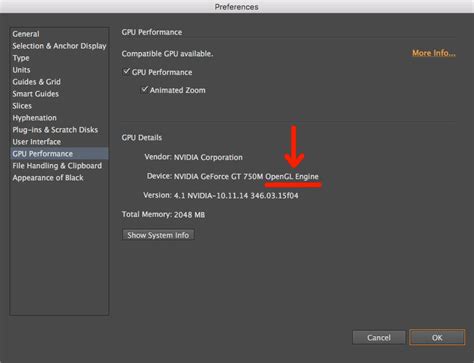This screenshot has height=363, width=474.
Task: Select Selection & Anchor Display category
Action: pyautogui.click(x=59, y=46)
